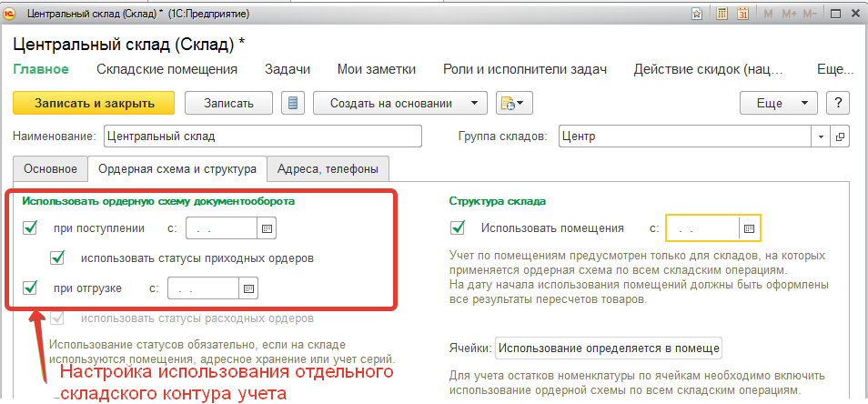Image resolution: width=868 pixels, height=404 pixels.
Task: Click into the Наименование text field
Action: (262, 136)
